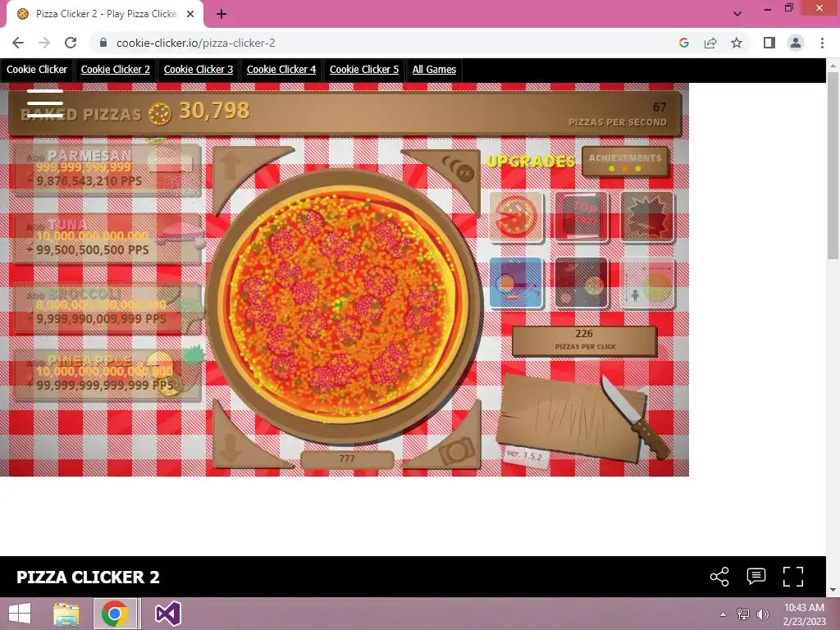
Task: Open the volume control in tray
Action: [x=762, y=614]
